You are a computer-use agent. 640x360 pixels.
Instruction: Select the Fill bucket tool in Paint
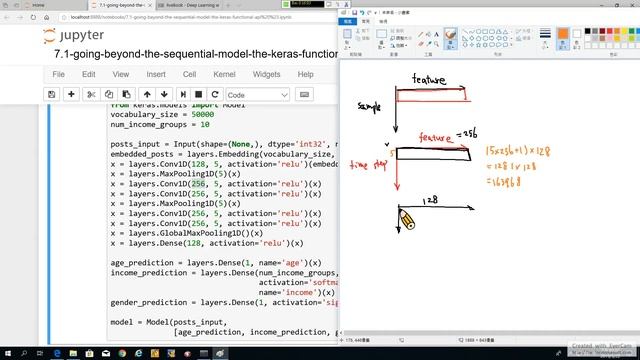click(429, 35)
